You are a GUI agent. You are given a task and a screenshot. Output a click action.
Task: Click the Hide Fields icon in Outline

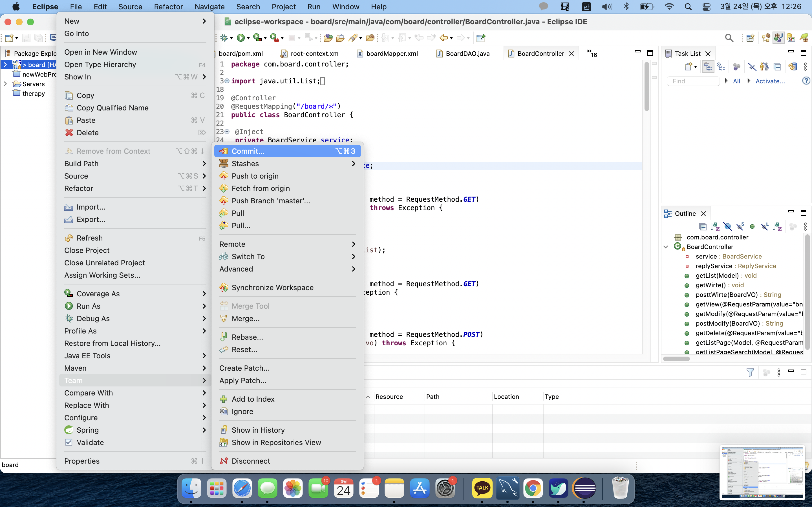(727, 227)
